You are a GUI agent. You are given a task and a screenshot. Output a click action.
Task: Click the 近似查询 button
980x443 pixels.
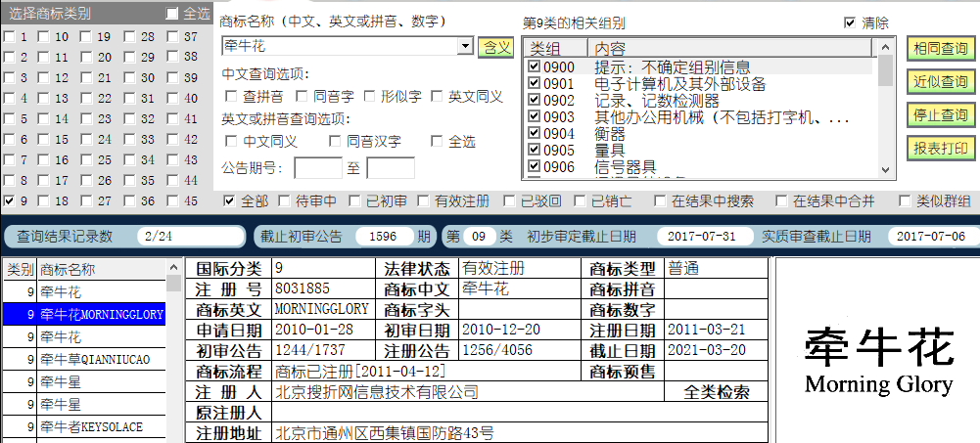pyautogui.click(x=941, y=82)
